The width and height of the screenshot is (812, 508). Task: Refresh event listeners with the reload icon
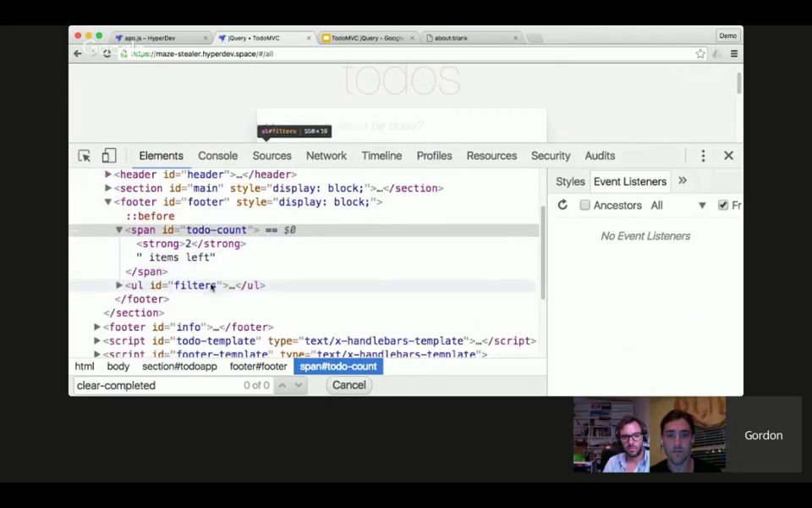(x=562, y=205)
